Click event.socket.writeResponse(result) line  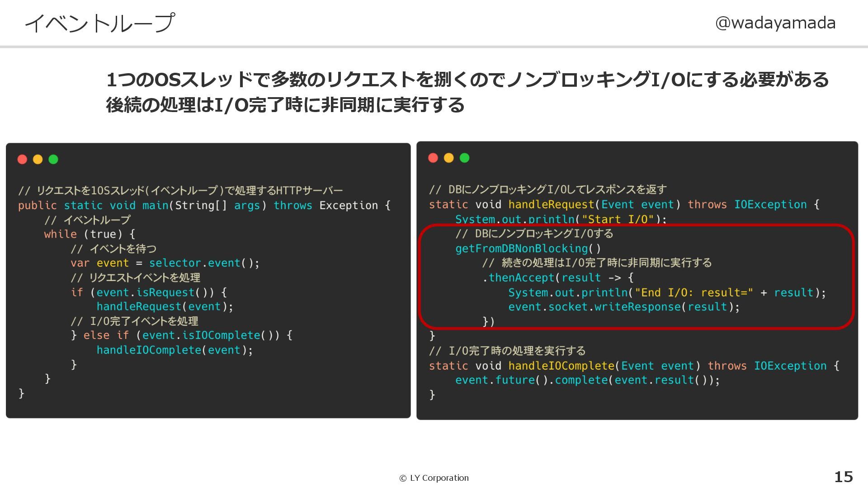coord(624,307)
